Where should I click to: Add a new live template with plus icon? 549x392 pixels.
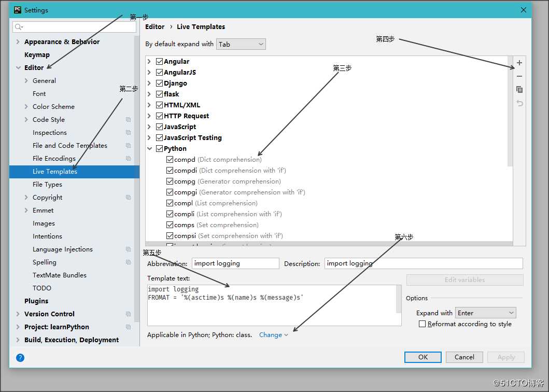[519, 63]
